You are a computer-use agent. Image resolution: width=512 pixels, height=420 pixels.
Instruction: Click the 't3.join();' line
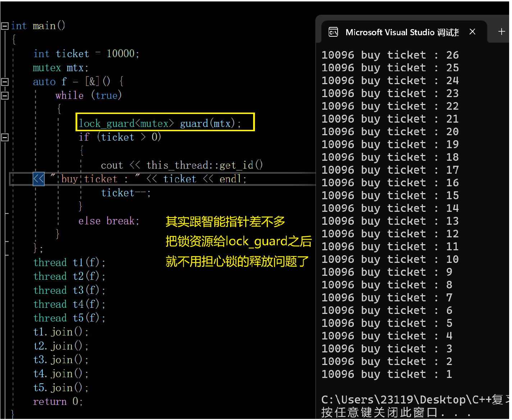point(61,360)
